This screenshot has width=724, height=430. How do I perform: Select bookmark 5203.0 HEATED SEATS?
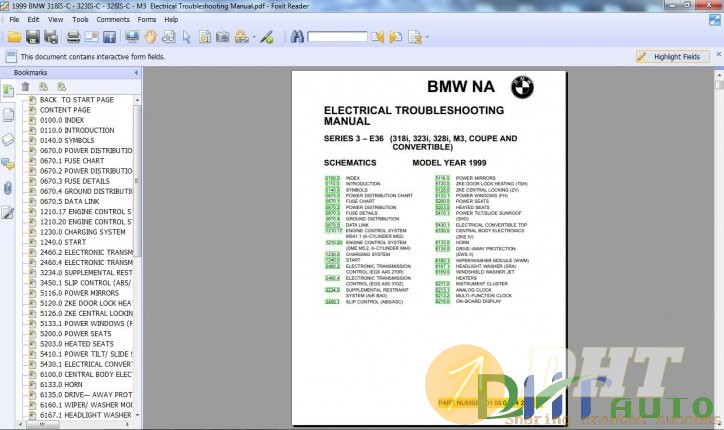click(77, 344)
